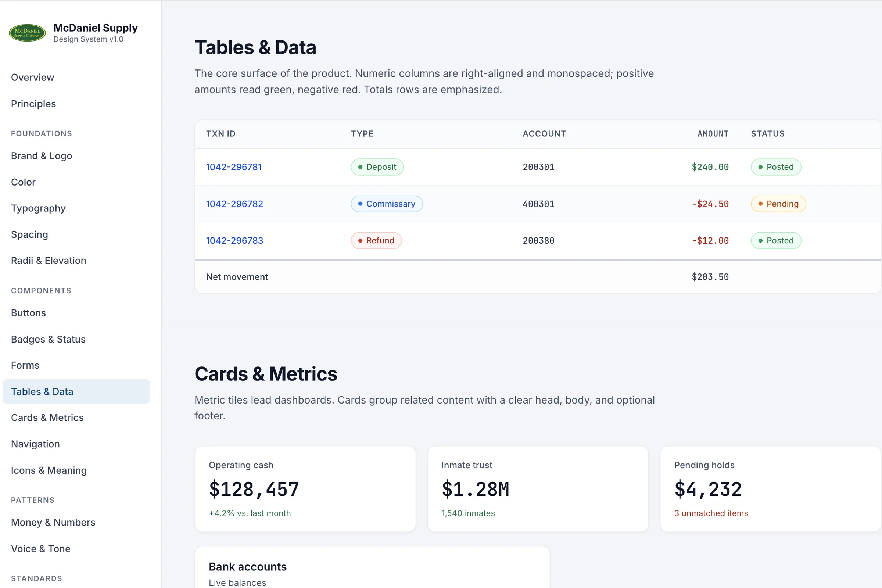
Task: Click account number 200380
Action: [538, 240]
